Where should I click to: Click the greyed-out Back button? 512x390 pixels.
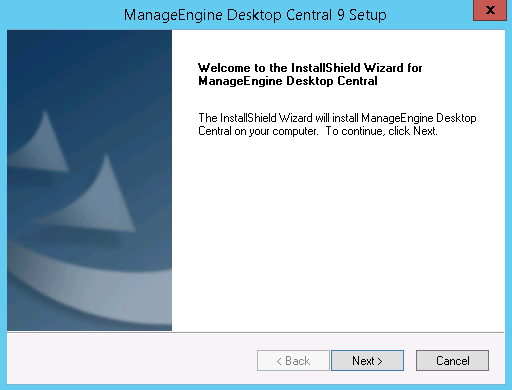293,360
